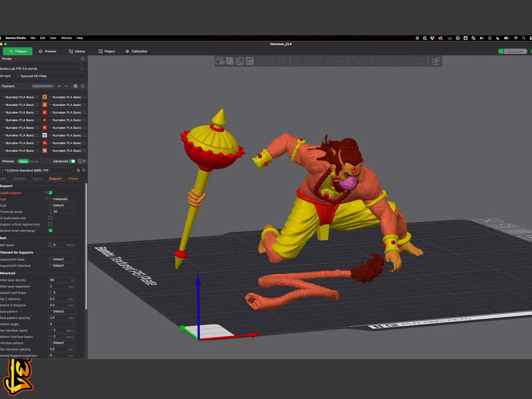This screenshot has width=532, height=399.
Task: Open the 0.20mm Standard process preset dropdown
Action: (x=37, y=170)
